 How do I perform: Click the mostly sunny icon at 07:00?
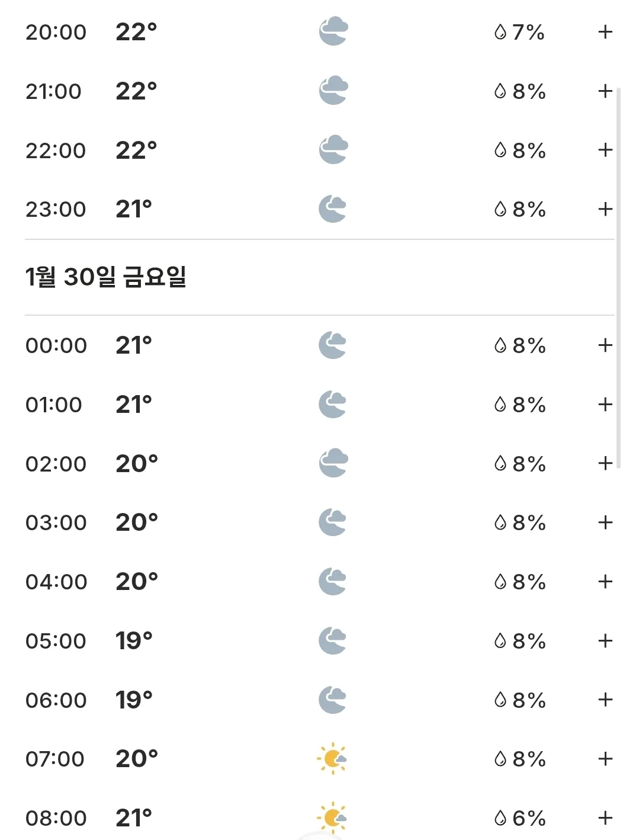[332, 758]
